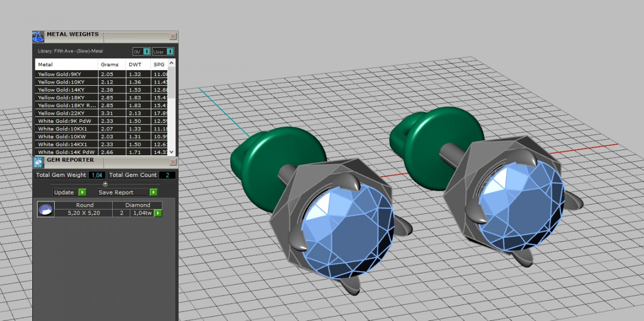The height and width of the screenshot is (321, 644).
Task: Select the Yellow Gold:9KY row
Action: 101,74
